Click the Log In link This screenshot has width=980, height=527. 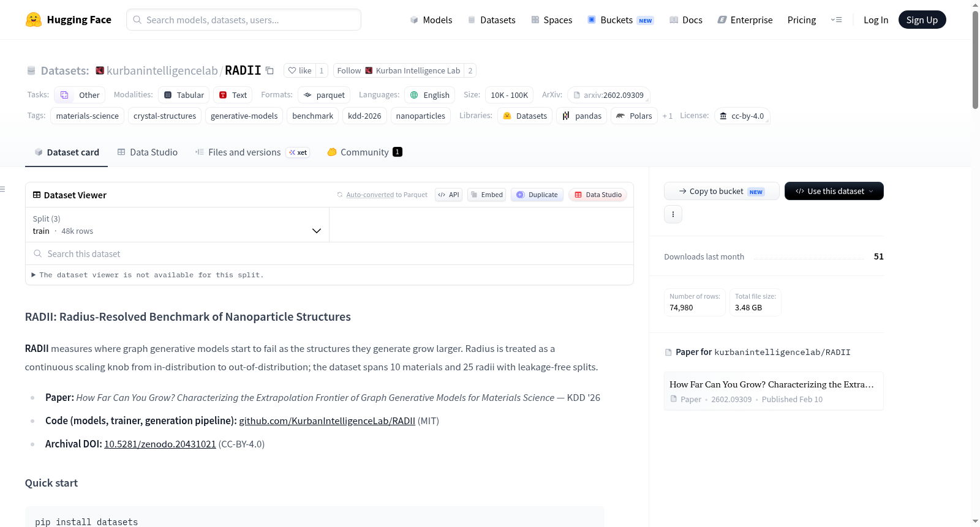pos(876,20)
